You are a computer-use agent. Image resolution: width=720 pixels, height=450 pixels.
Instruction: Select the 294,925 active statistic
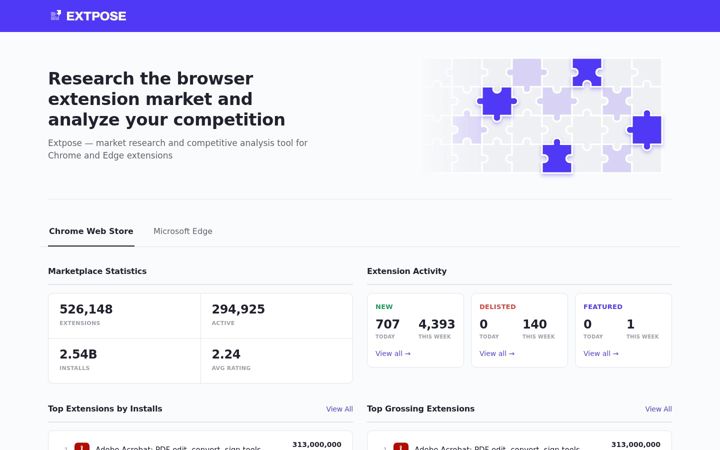pos(276,316)
